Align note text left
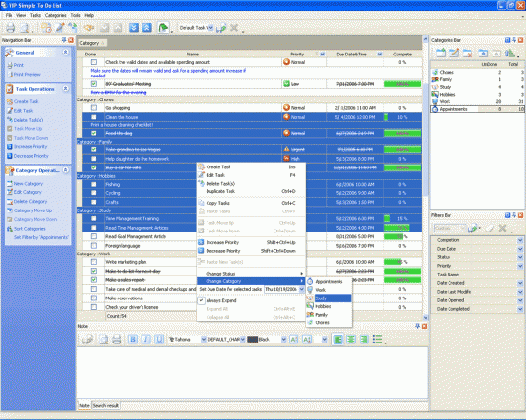This screenshot has width=526, height=420. [x=338, y=339]
